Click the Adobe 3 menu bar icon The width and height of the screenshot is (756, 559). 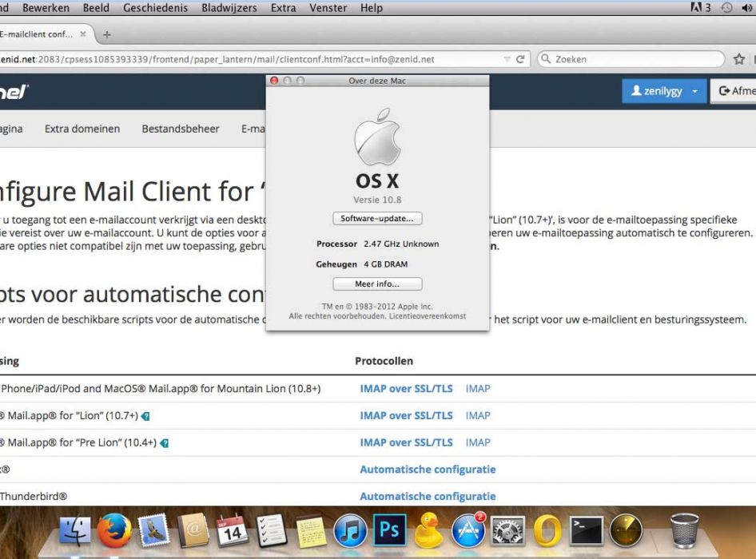(x=701, y=7)
